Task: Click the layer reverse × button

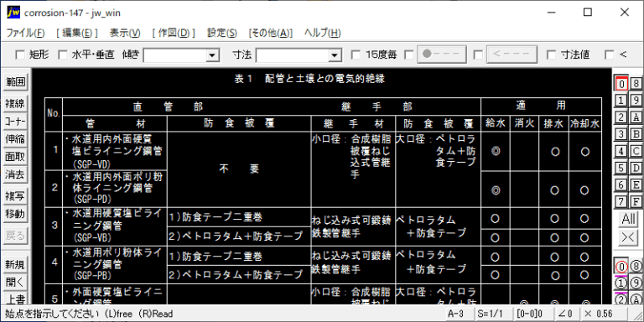Action: click(x=629, y=238)
